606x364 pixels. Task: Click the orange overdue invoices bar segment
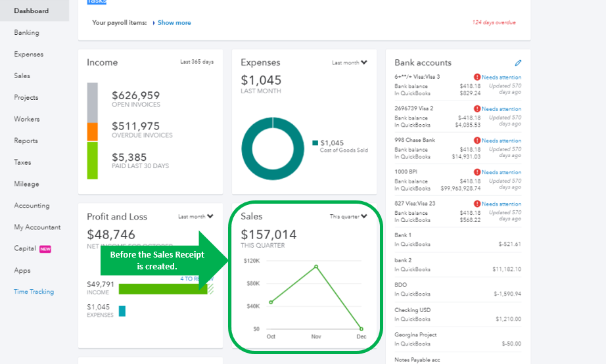pyautogui.click(x=93, y=132)
